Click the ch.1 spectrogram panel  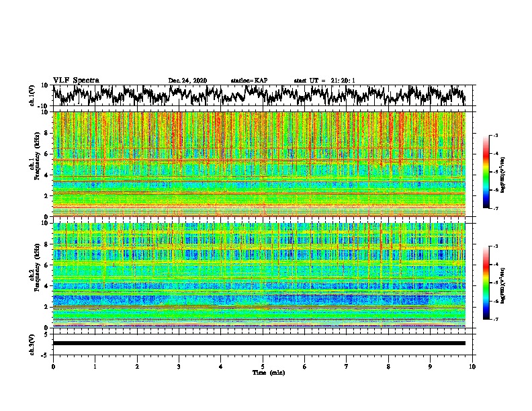click(259, 164)
